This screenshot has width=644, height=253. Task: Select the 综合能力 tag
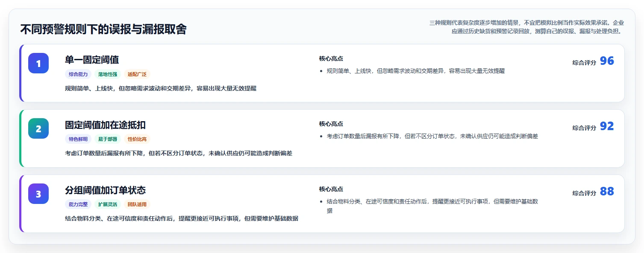[x=78, y=74]
